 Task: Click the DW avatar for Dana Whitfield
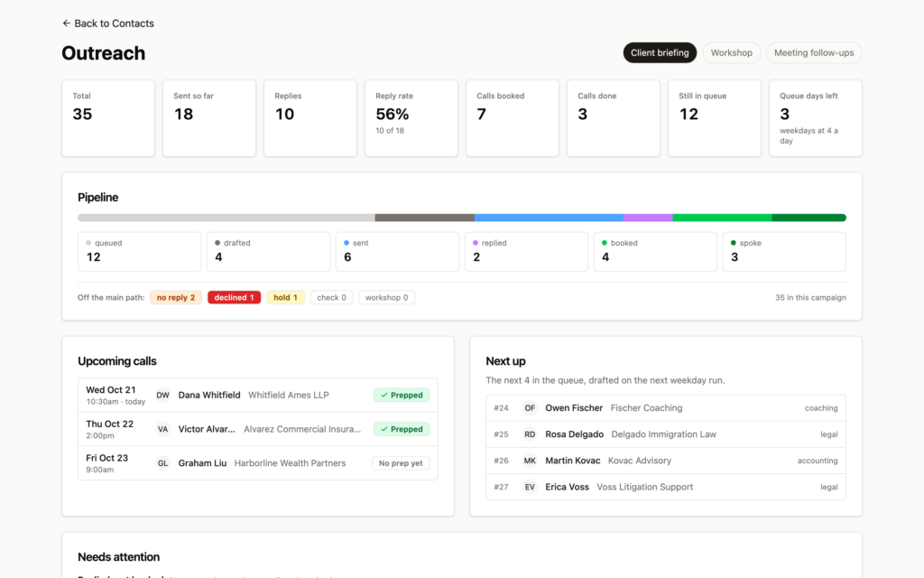162,396
